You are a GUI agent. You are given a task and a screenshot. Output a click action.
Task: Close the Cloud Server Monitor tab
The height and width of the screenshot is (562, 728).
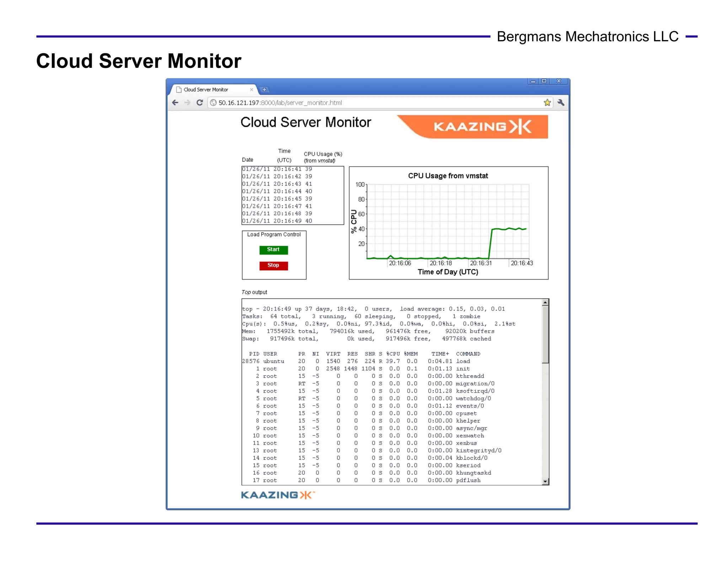[x=252, y=90]
